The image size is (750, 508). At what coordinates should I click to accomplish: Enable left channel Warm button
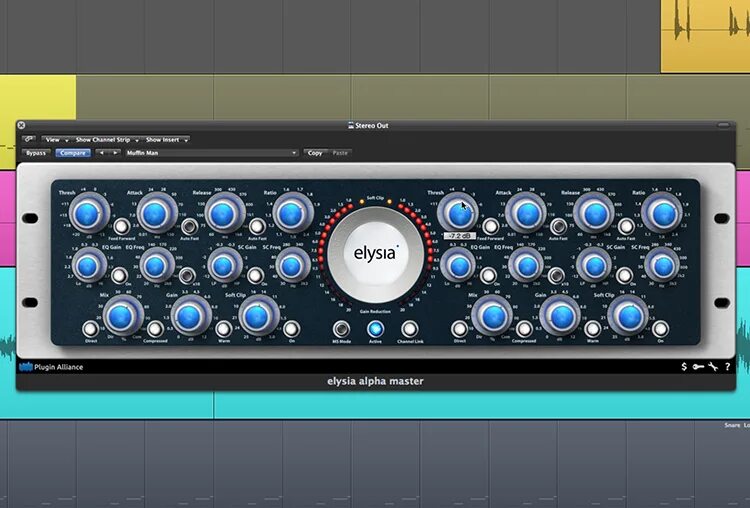(x=223, y=329)
